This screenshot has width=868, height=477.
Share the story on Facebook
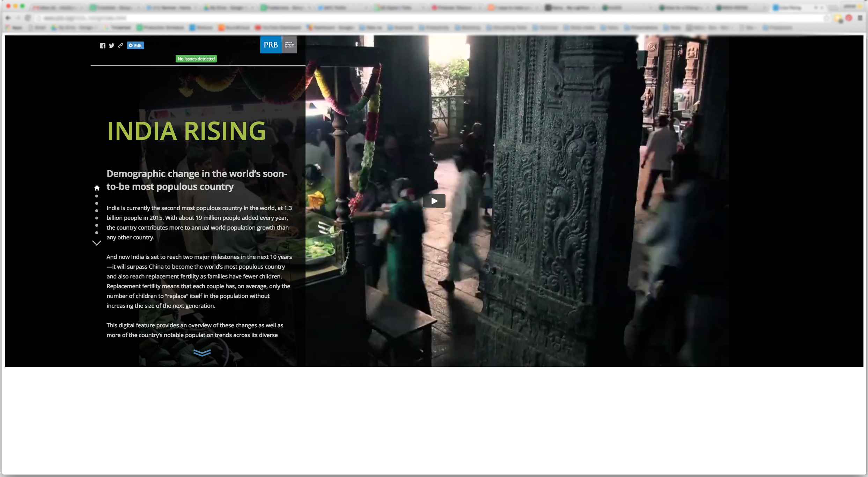pyautogui.click(x=102, y=46)
